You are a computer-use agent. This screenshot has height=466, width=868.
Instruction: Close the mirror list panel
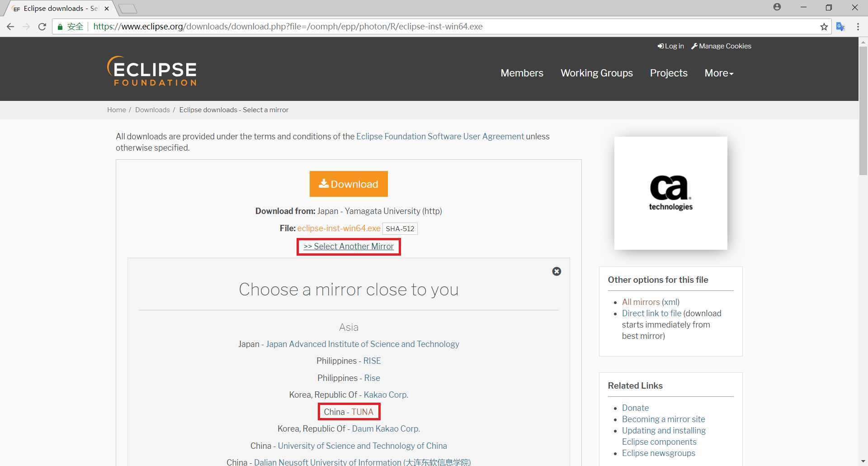[x=557, y=271]
